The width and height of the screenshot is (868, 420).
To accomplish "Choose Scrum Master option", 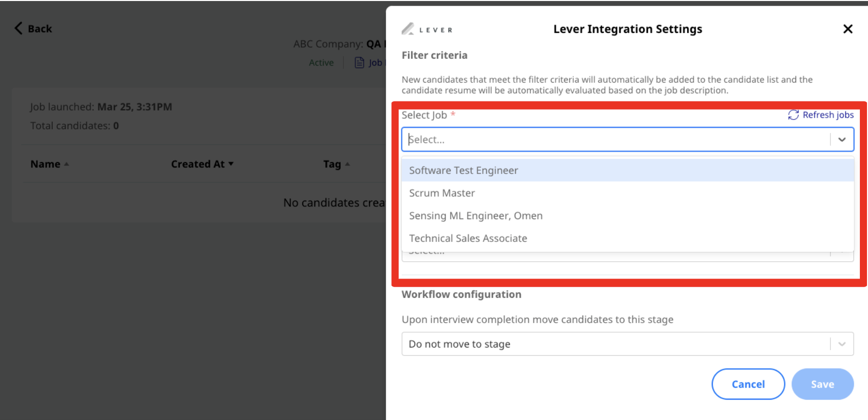I will coord(628,193).
